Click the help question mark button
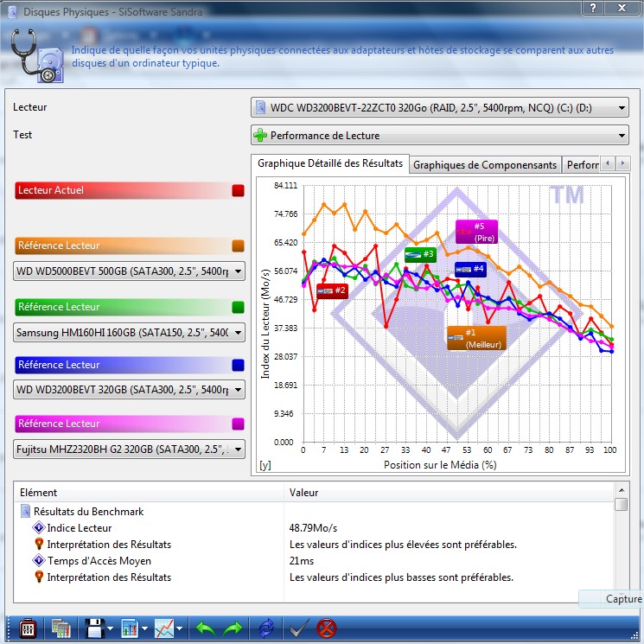This screenshot has width=644, height=644. (x=593, y=8)
